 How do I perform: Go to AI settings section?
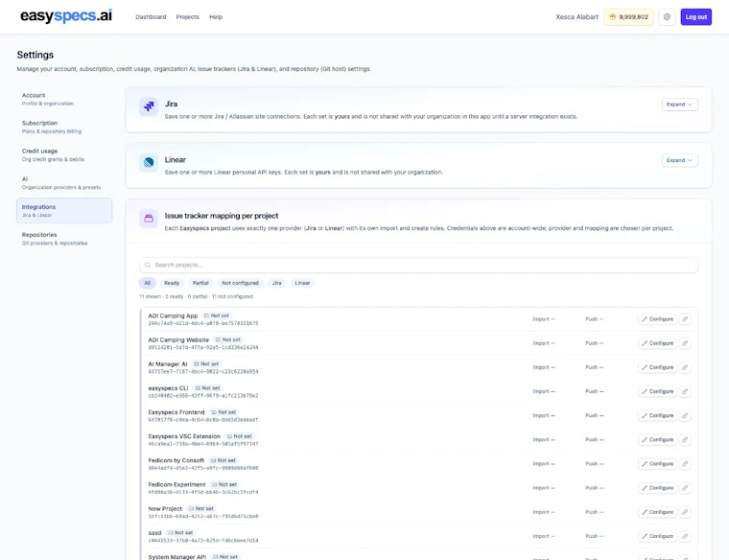pos(64,182)
